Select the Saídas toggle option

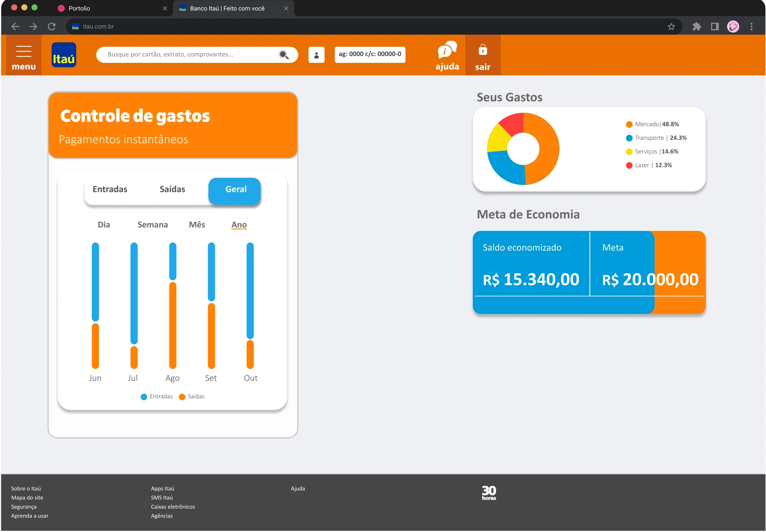(x=172, y=189)
